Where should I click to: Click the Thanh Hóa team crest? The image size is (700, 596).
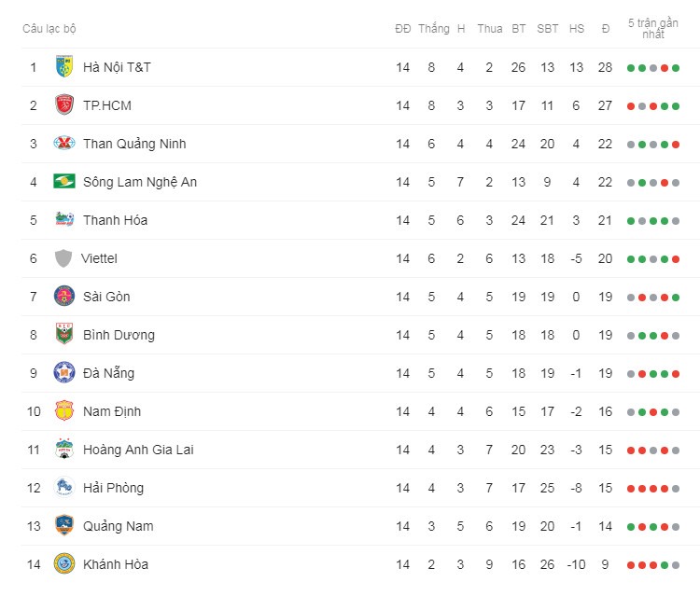click(x=63, y=219)
